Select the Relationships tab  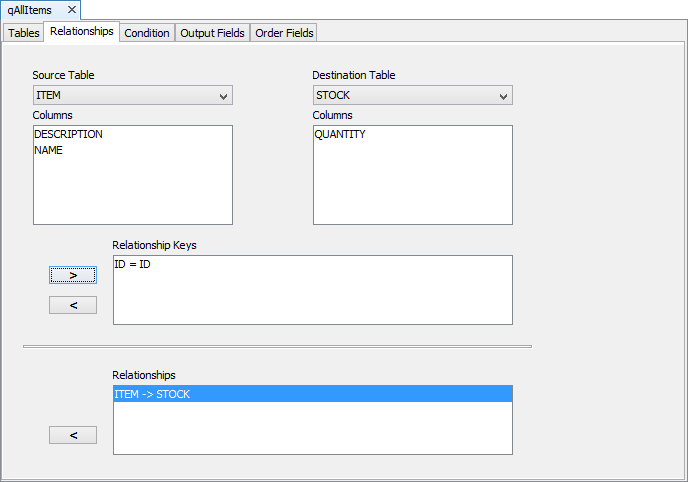click(x=82, y=32)
